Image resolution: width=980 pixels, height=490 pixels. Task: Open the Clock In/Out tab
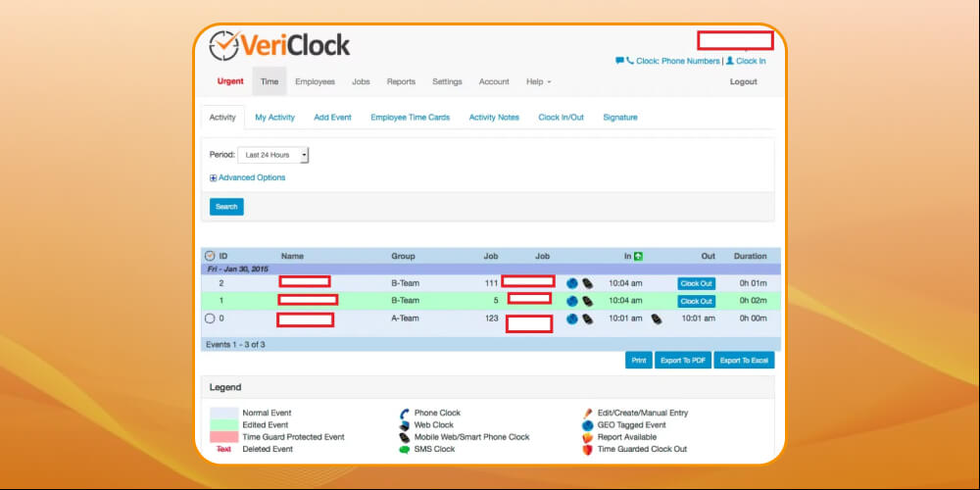(x=562, y=118)
